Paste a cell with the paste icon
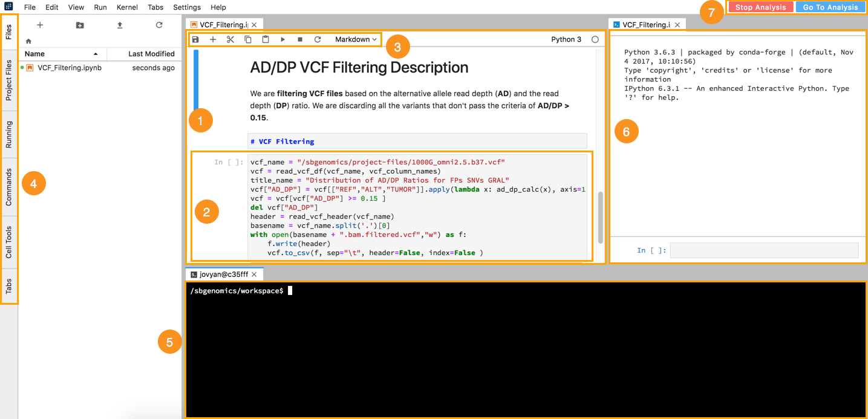Viewport: 868px width, 419px height. [x=264, y=39]
